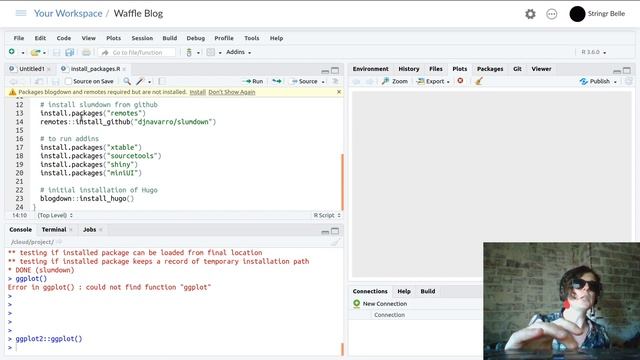640x360 pixels.
Task: Open the Untitled1 editor tab
Action: point(31,69)
